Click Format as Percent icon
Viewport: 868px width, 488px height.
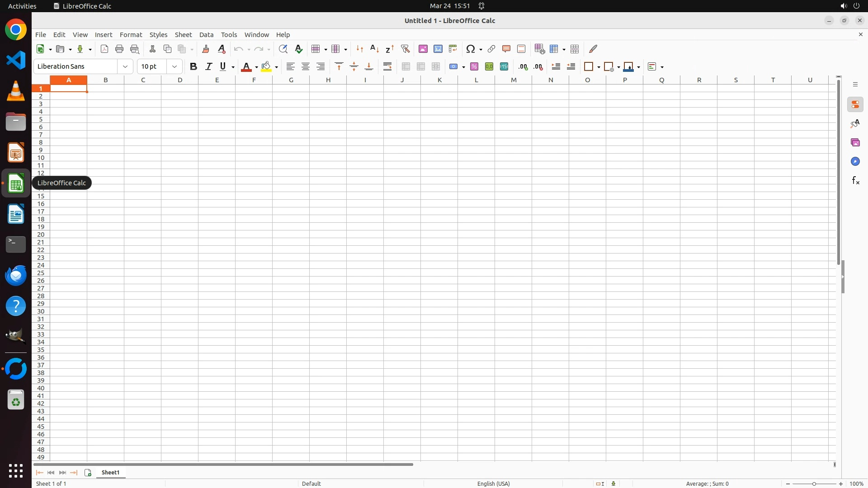point(474,66)
